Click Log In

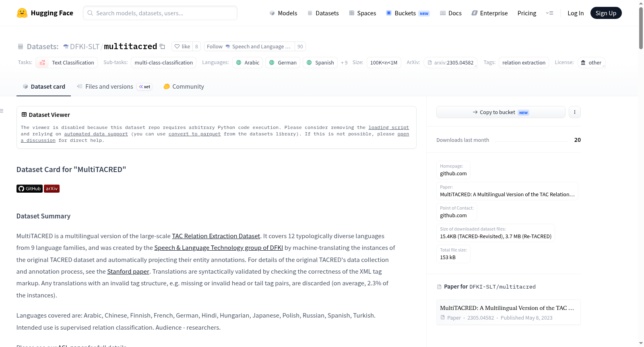[576, 13]
